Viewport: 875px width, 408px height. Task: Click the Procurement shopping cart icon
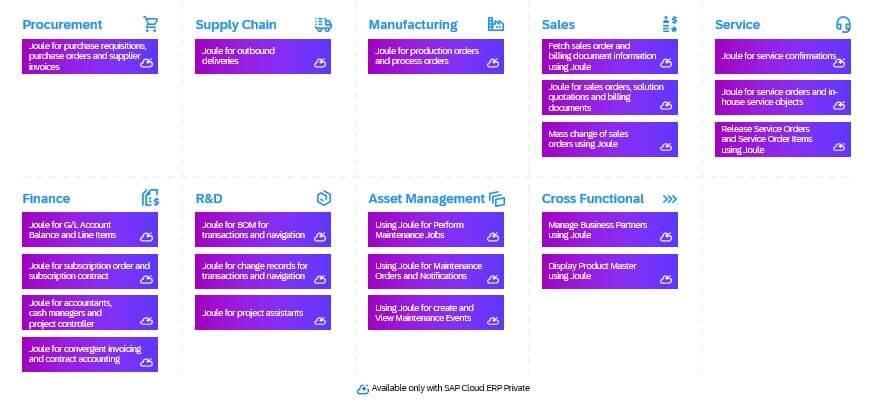pos(151,24)
